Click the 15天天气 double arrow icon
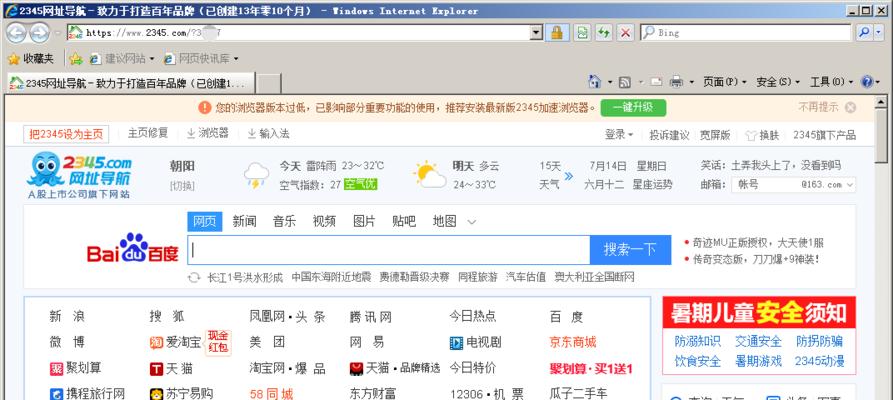The height and width of the screenshot is (400, 893). click(568, 175)
